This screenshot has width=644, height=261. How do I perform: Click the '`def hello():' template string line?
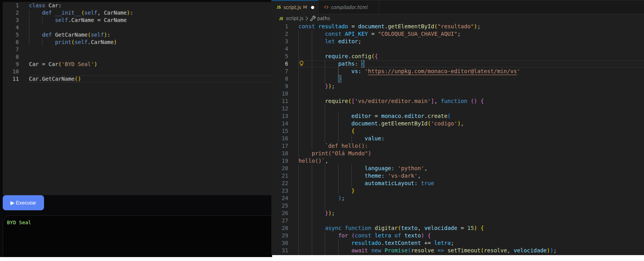346,146
